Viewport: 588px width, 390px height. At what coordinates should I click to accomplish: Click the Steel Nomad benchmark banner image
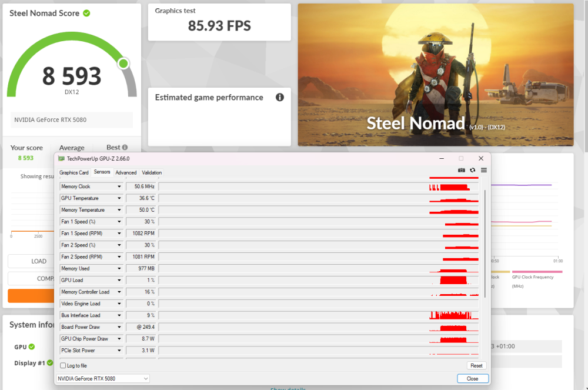click(436, 75)
